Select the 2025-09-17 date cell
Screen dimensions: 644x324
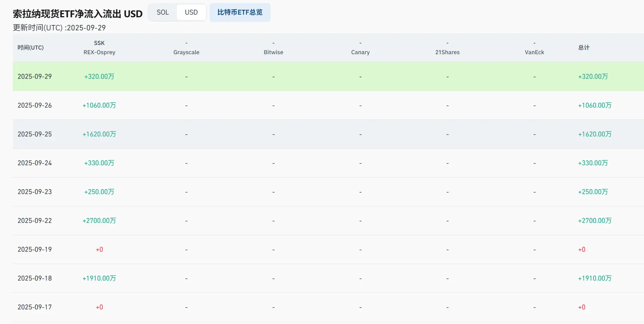(35, 307)
